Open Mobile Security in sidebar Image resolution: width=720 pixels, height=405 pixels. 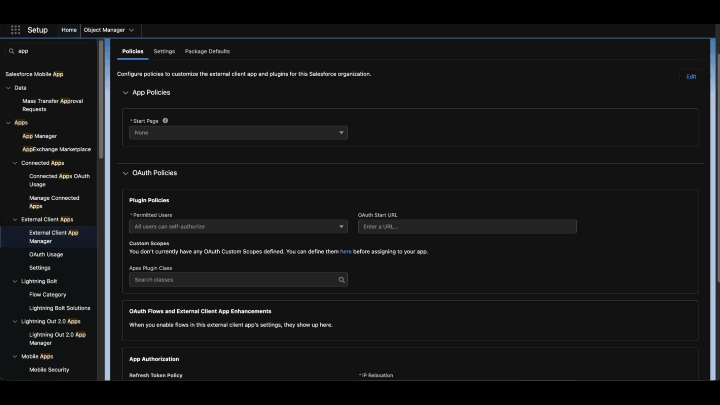[x=49, y=370]
